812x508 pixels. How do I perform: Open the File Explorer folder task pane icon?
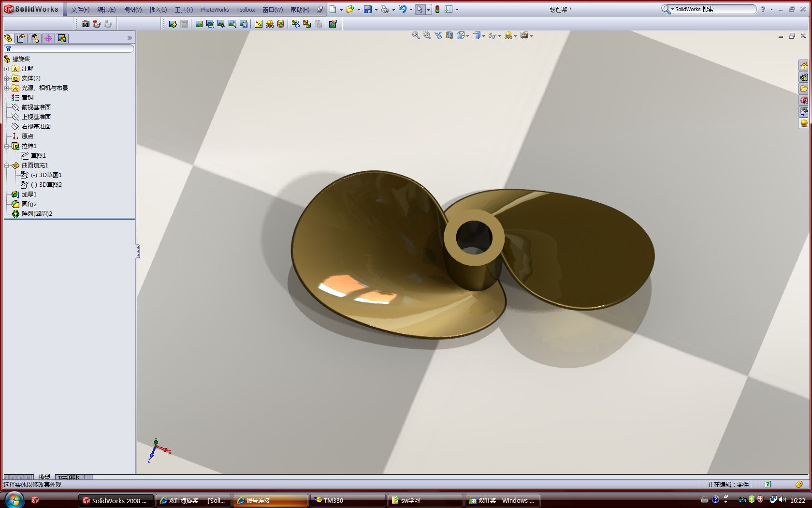tap(804, 89)
